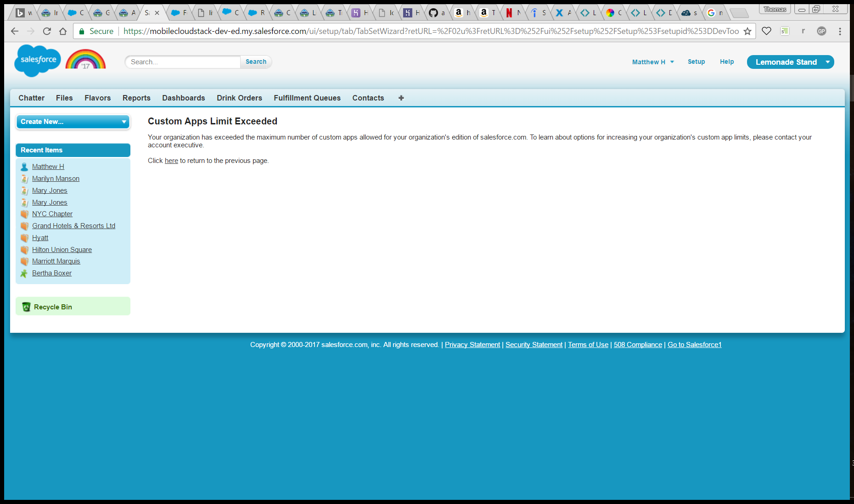Open the Matthew H user menu
854x504 pixels.
coord(652,62)
